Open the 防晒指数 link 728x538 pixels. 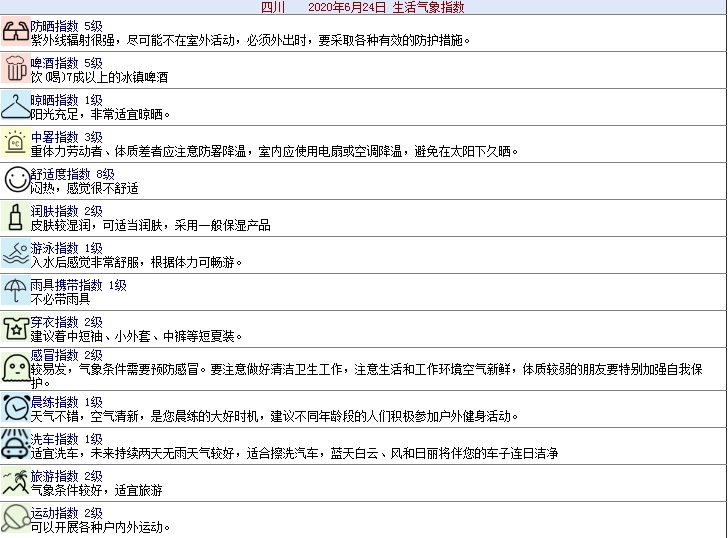click(54, 25)
